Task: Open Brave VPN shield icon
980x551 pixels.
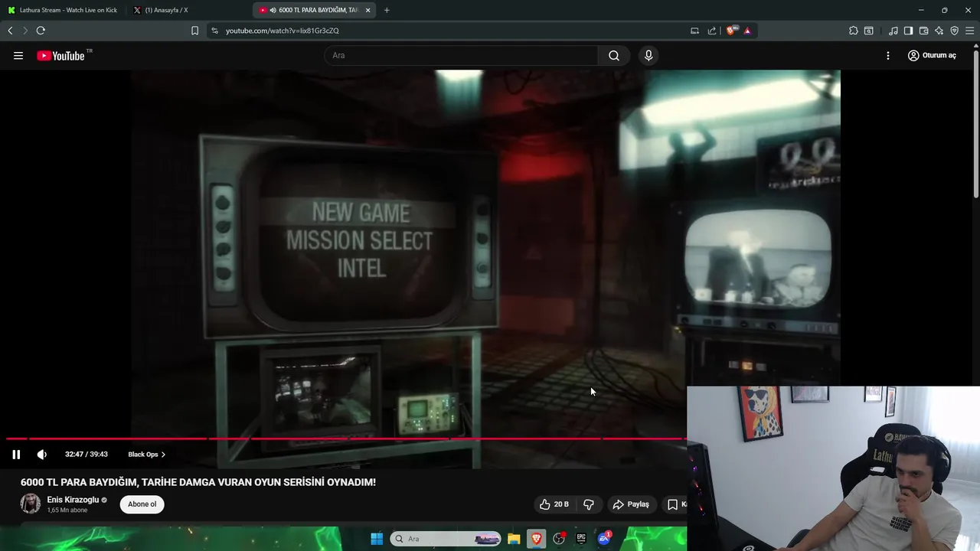Action: pyautogui.click(x=954, y=31)
